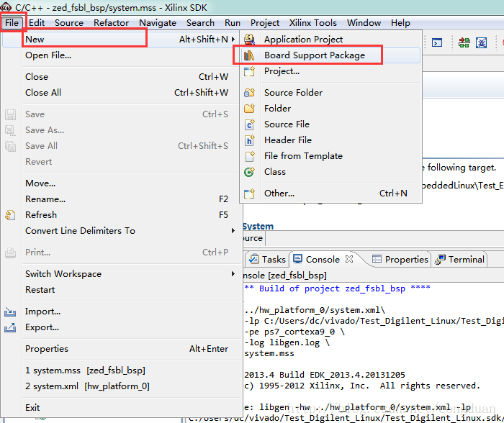This screenshot has height=423, width=504.
Task: Select Restart in the File menu
Action: click(x=130, y=290)
